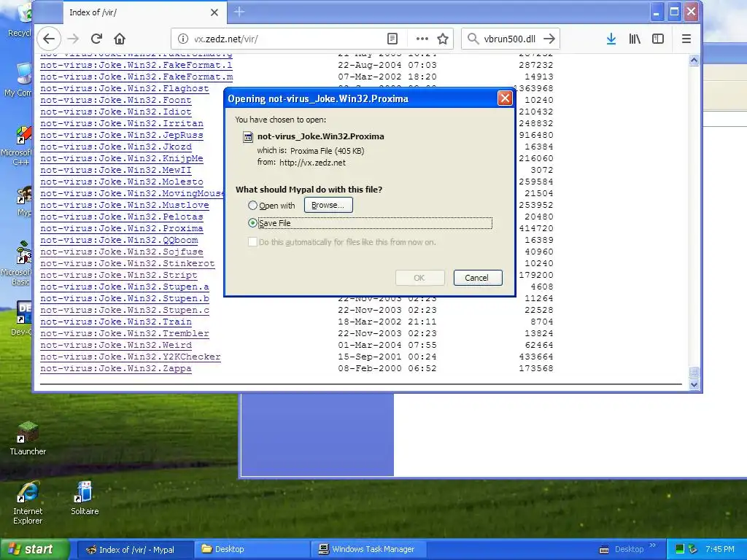Open a new tab with plus icon
The height and width of the screenshot is (560, 747).
coord(239,12)
